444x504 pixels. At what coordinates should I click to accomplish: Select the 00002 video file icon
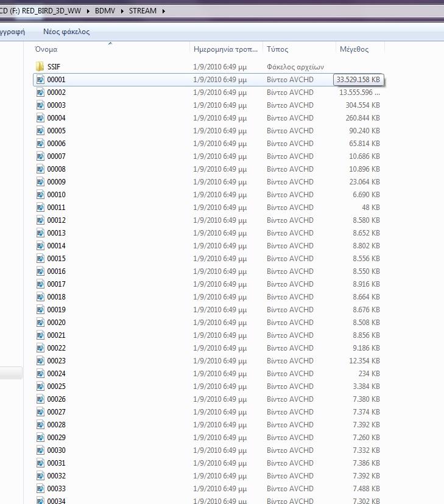coord(40,93)
